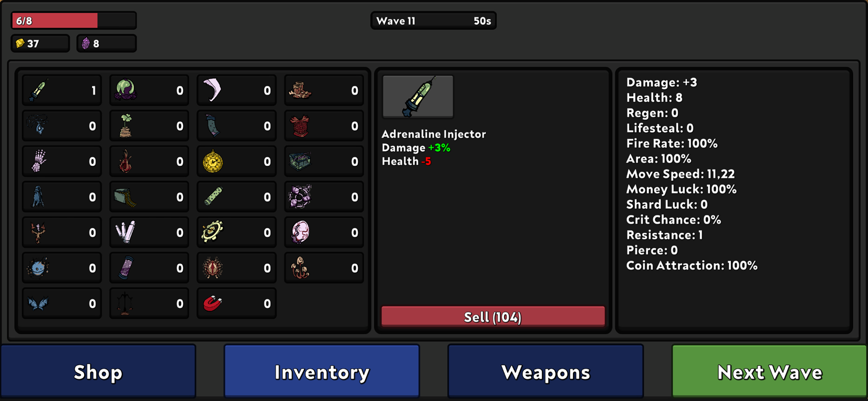This screenshot has width=868, height=401.
Task: Open the Inventory tab
Action: click(322, 371)
